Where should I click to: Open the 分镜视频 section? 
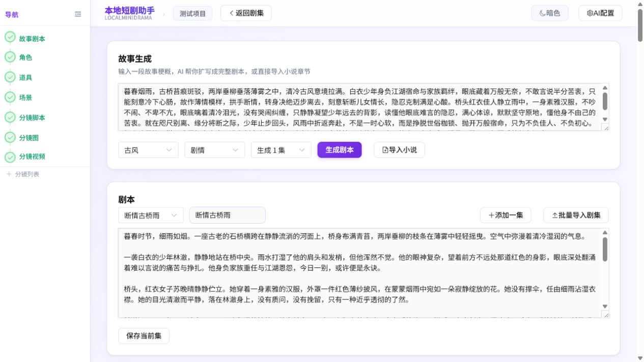click(32, 156)
